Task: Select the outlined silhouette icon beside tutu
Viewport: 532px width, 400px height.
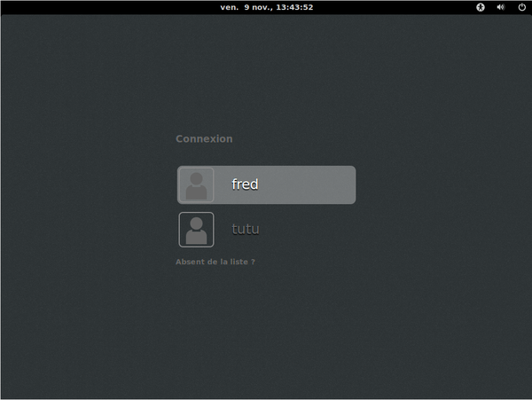Action: point(196,229)
